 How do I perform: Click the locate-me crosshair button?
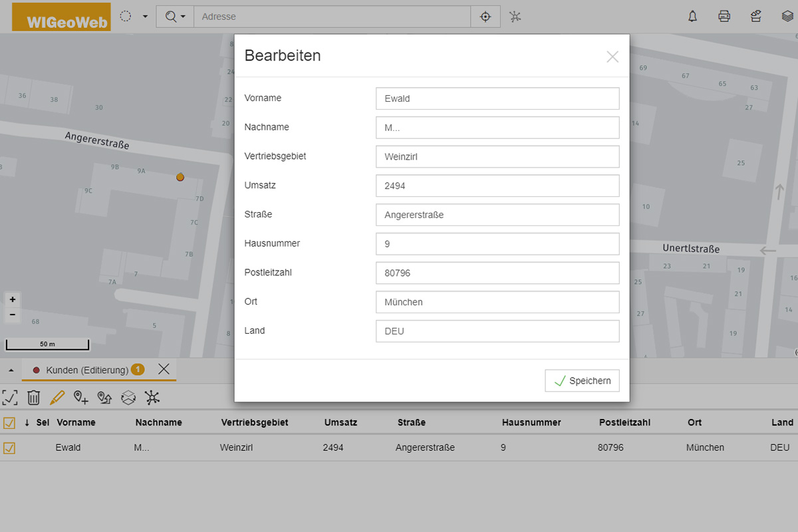pos(485,17)
